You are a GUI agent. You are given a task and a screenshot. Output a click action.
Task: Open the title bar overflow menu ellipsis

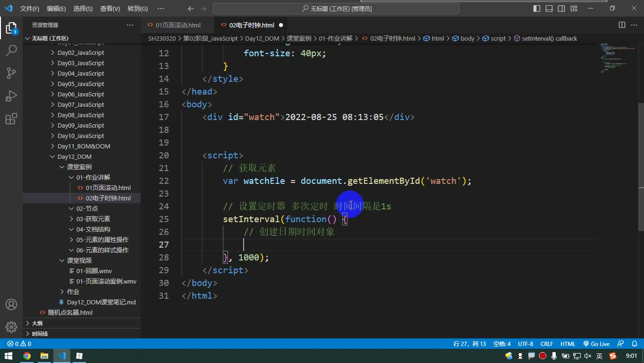(161, 9)
